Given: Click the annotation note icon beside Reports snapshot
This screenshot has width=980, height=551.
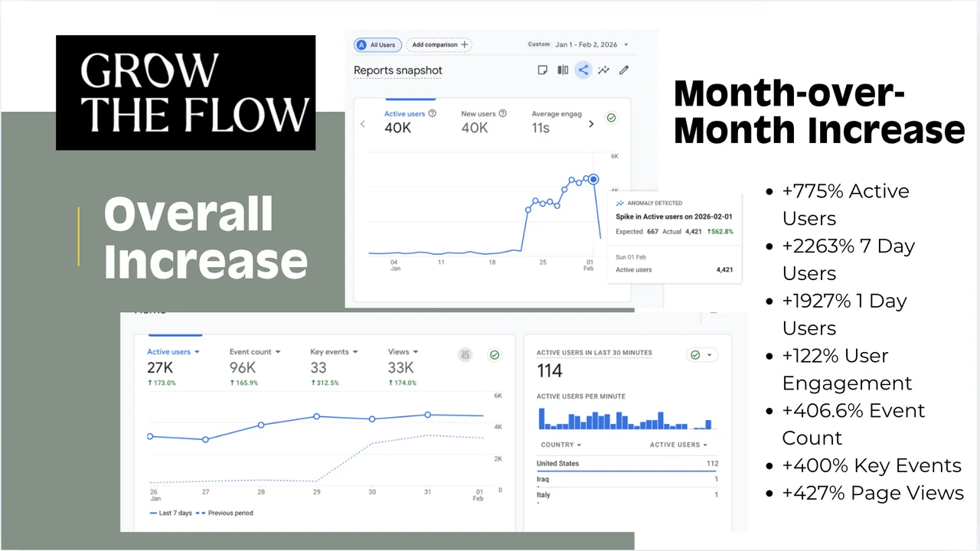Looking at the screenshot, I should tap(542, 70).
